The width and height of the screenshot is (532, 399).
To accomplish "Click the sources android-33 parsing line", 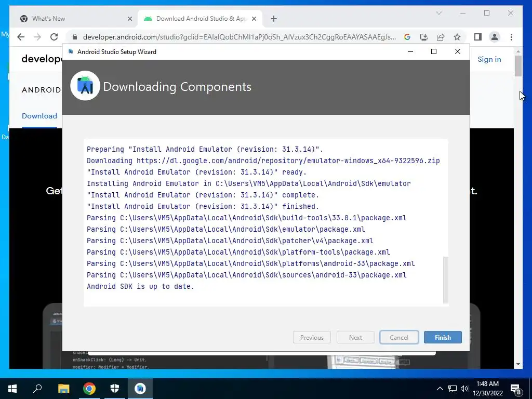I will [247, 275].
